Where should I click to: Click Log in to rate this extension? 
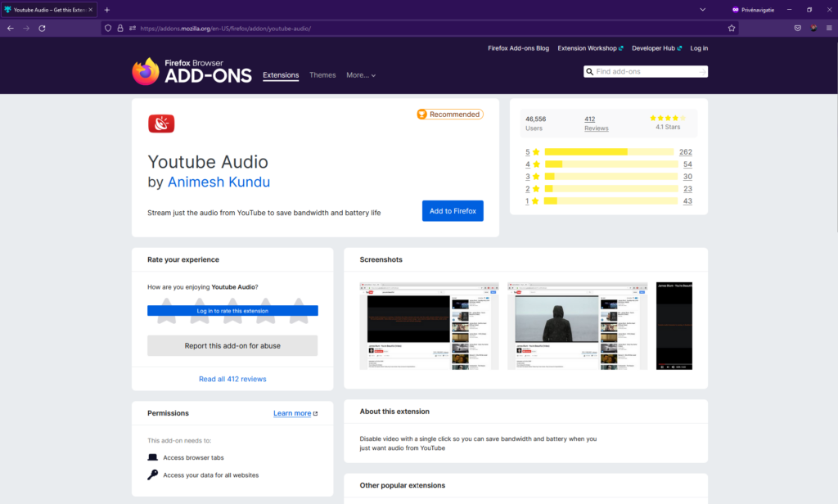click(x=232, y=311)
